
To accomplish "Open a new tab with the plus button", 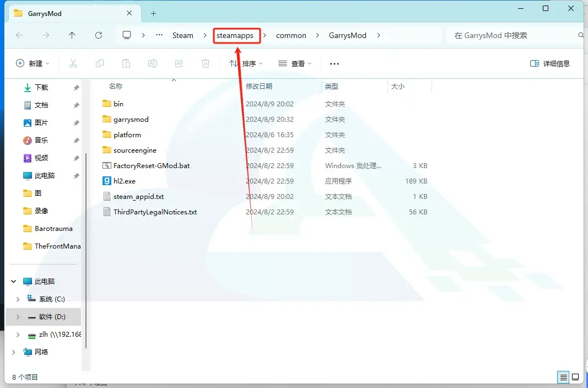I will pyautogui.click(x=153, y=13).
